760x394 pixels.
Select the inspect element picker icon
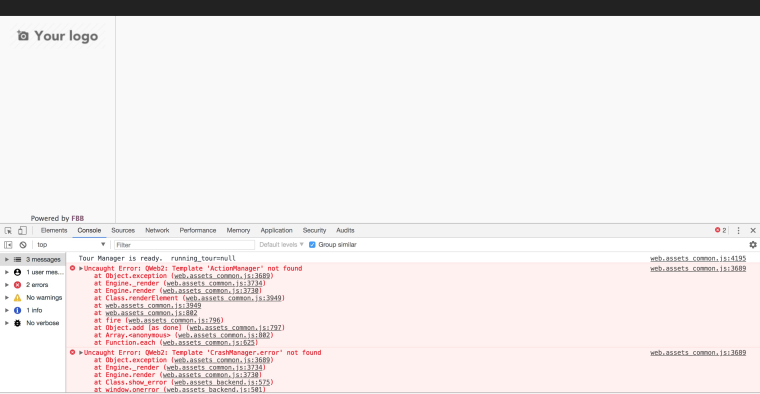pyautogui.click(x=8, y=231)
